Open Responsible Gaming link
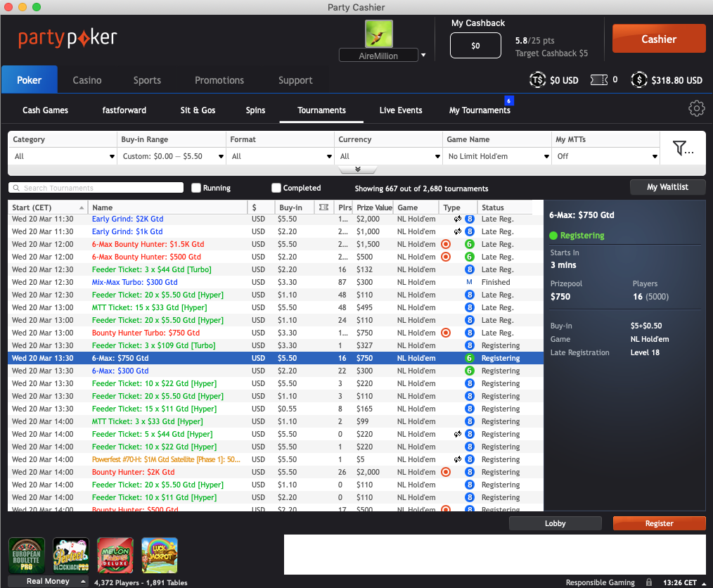Image resolution: width=713 pixels, height=588 pixels. coord(600,582)
